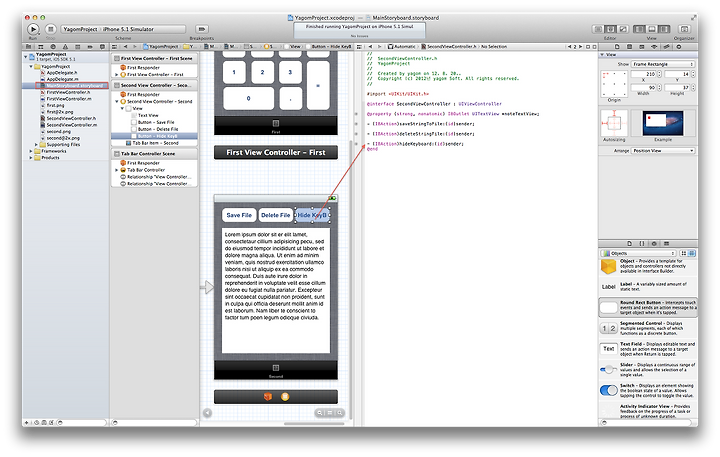Open the File inspector tab
720x457 pixels.
(617, 46)
